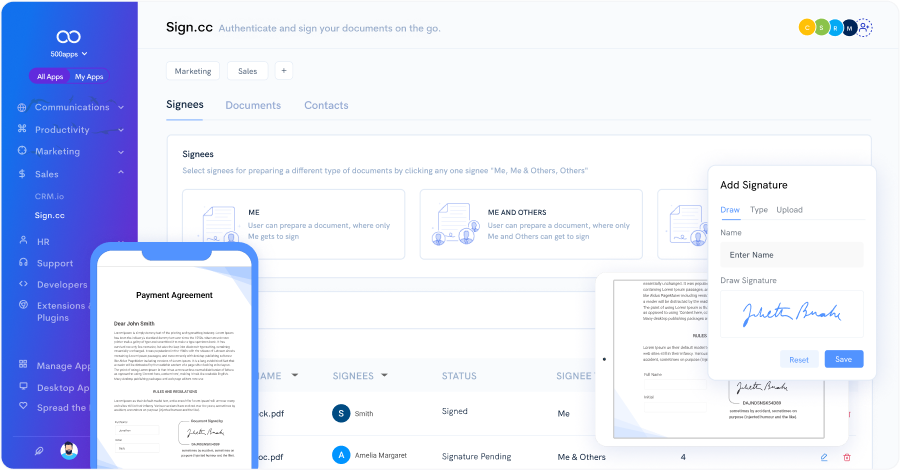Click the Developers code icon
Viewport: 900px width, 470px height.
[x=23, y=283]
